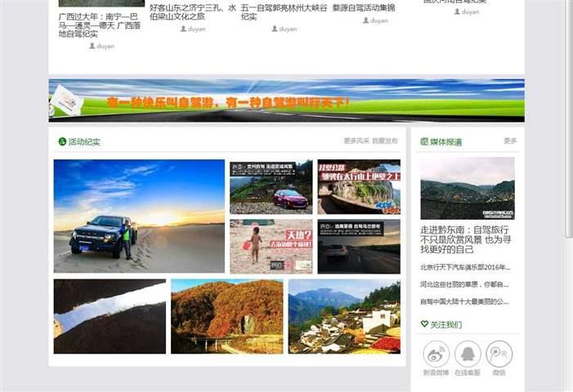Open the 天热? beach child thumbnail
The height and width of the screenshot is (392, 573).
271,247
